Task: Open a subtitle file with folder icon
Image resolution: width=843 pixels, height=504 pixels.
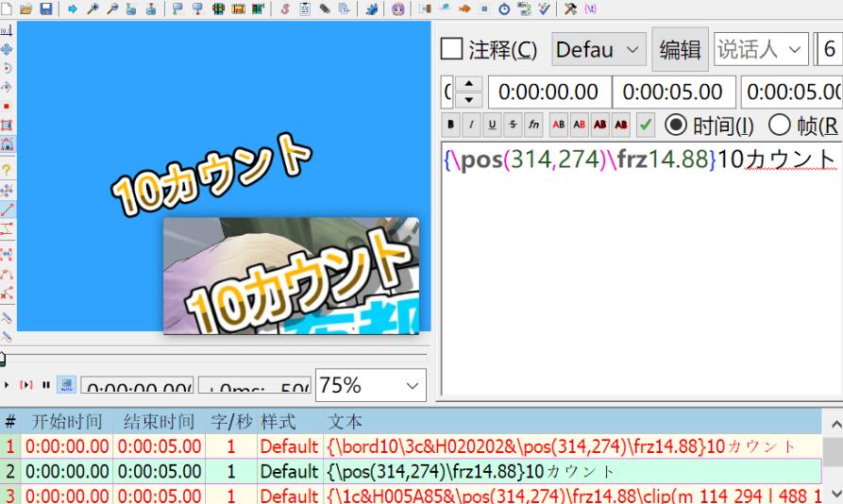Action: (x=25, y=8)
